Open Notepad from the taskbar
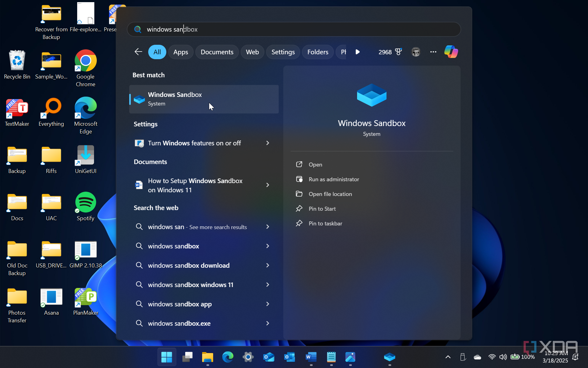 [x=331, y=357]
